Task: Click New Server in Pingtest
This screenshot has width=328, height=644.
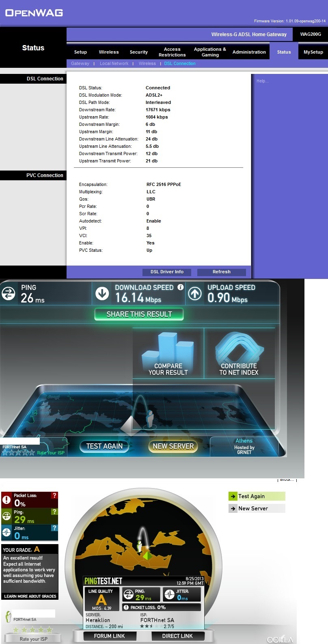Action: click(x=257, y=508)
